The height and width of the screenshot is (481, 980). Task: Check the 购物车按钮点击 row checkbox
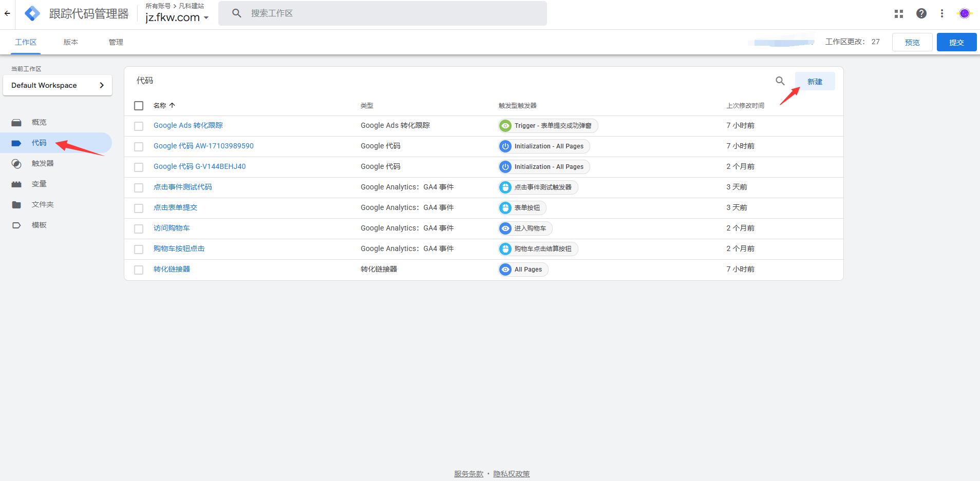click(x=139, y=249)
